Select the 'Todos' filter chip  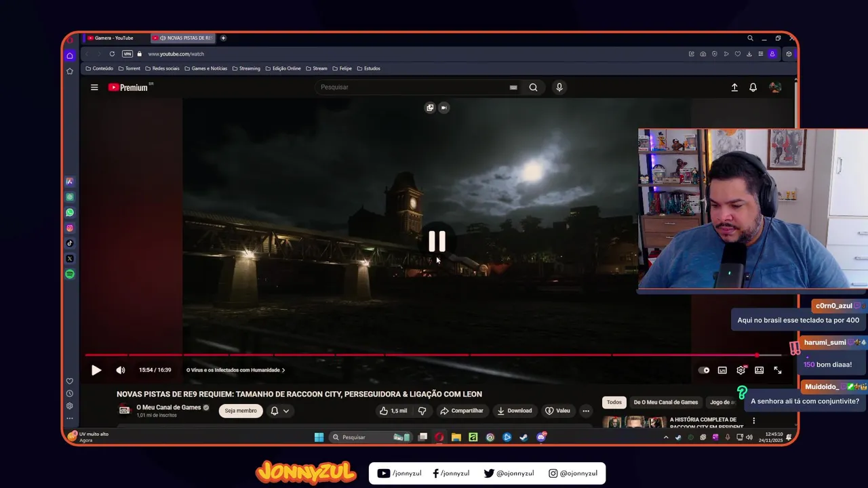click(x=614, y=402)
